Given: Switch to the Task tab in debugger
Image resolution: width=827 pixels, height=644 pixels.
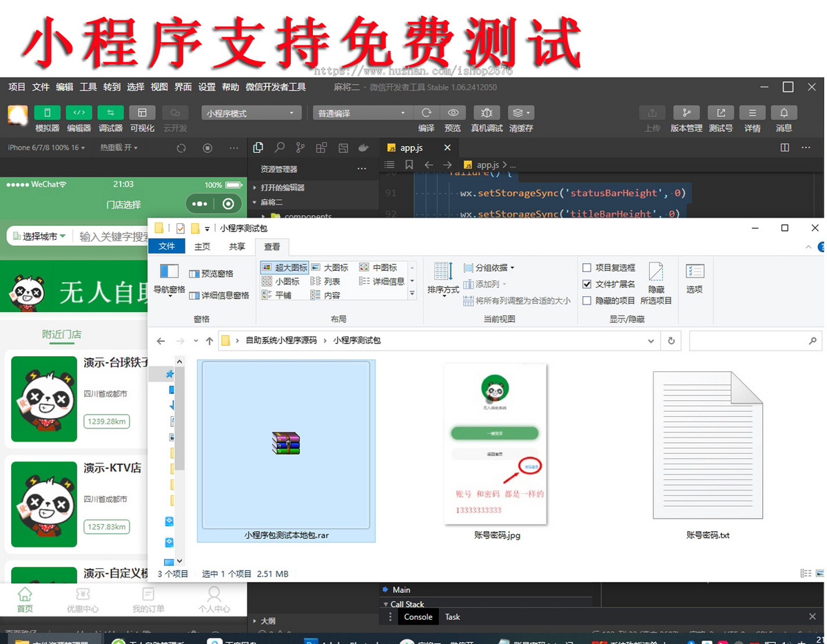Looking at the screenshot, I should pyautogui.click(x=453, y=616).
